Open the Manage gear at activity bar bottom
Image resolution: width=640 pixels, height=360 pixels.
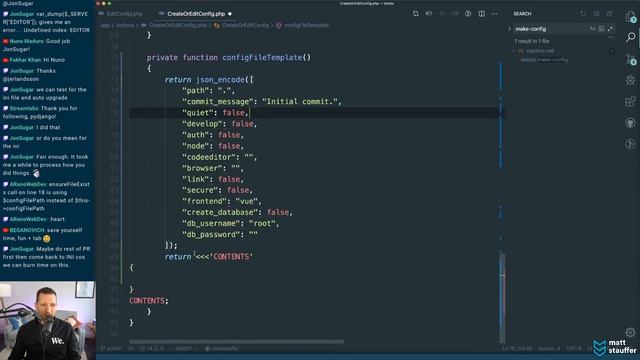tap(631, 332)
